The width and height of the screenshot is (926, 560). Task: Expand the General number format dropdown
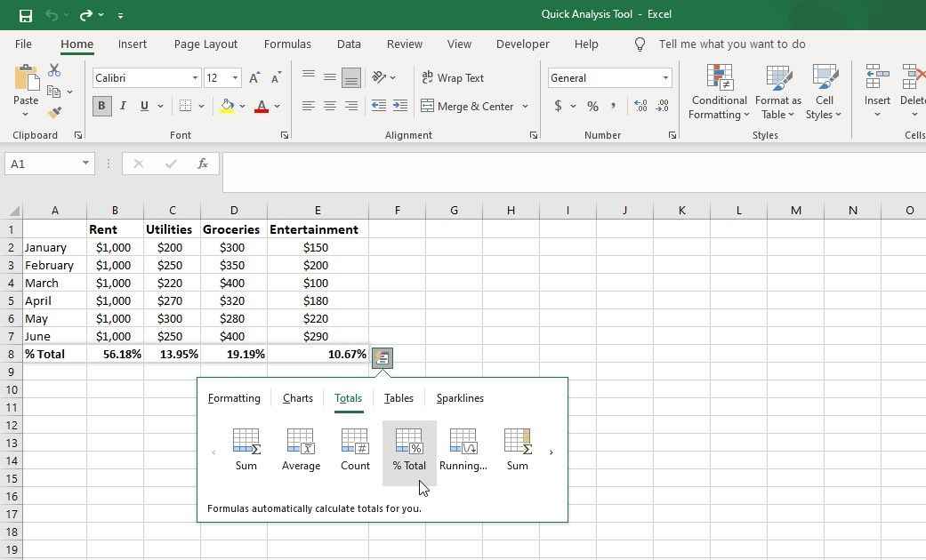coord(665,78)
